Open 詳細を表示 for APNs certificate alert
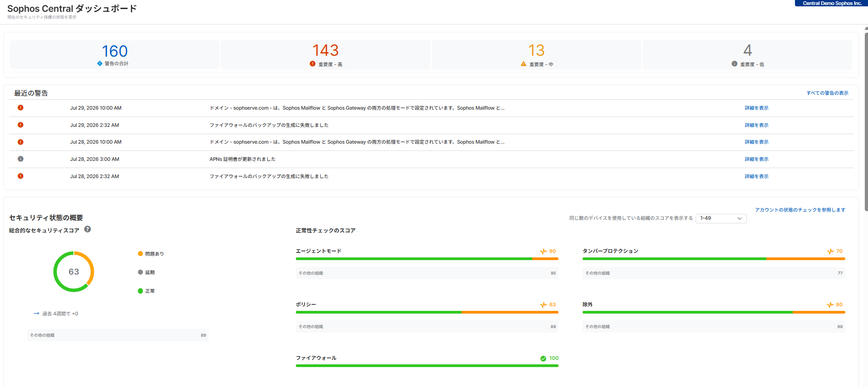The image size is (868, 387). [756, 159]
